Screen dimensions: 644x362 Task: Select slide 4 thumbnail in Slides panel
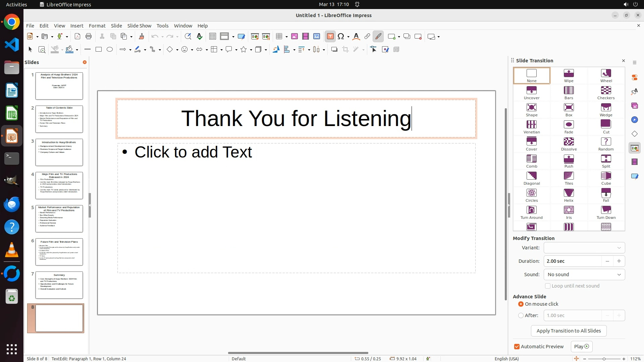(59, 185)
